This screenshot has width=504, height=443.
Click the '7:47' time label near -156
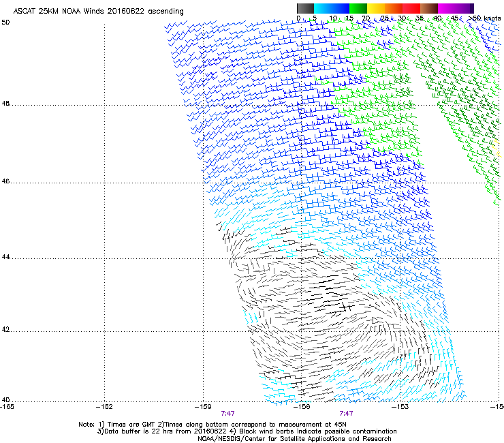tap(346, 414)
